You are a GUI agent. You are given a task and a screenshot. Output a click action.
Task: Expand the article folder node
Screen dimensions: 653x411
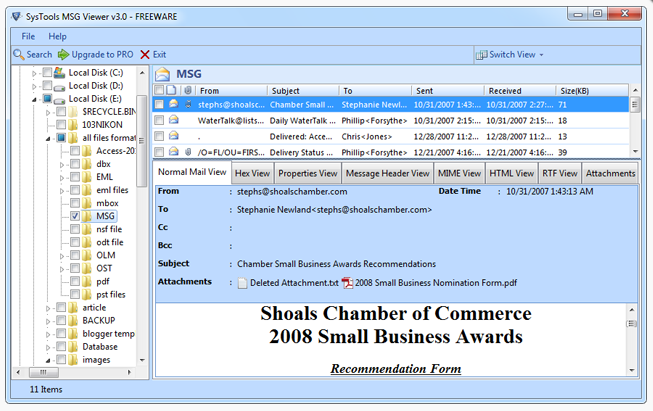click(48, 309)
